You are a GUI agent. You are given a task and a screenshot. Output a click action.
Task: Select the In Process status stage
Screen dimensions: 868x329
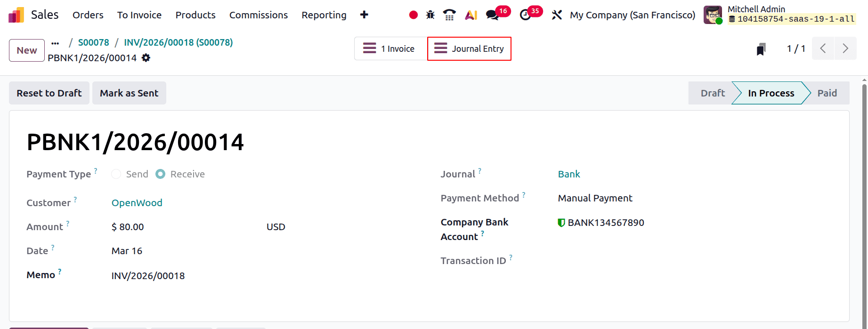click(771, 93)
